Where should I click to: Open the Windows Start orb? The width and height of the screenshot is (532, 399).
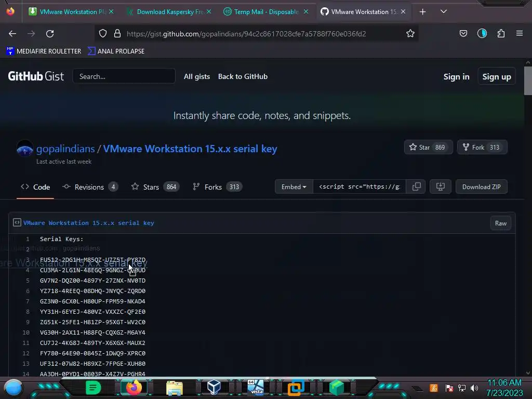point(14,388)
